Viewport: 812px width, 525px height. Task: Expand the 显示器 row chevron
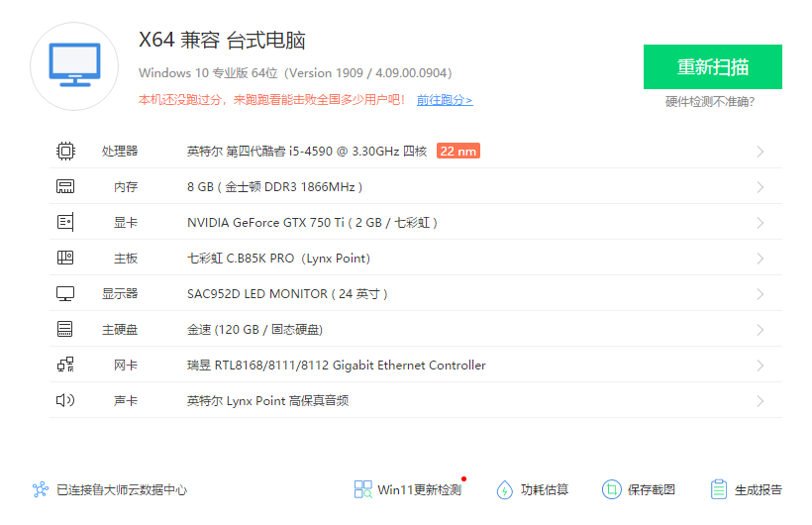(761, 294)
